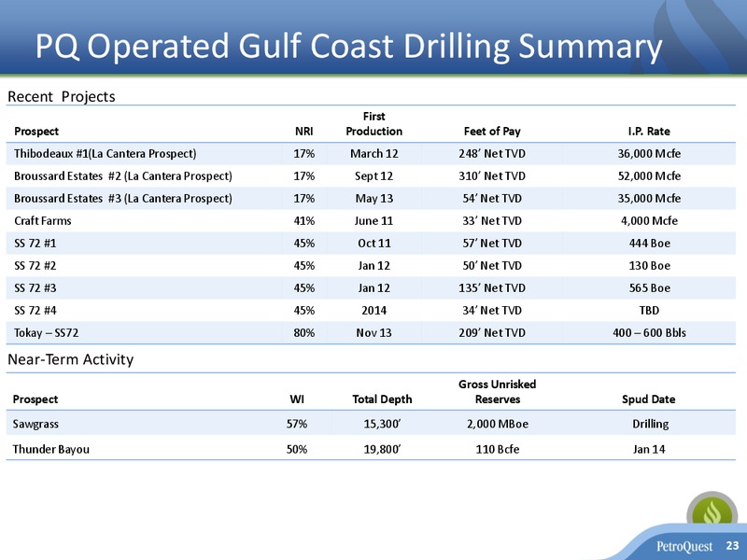This screenshot has width=747, height=560.
Task: Select the 'SS 72 #3' prospect cell
Action: (35, 288)
